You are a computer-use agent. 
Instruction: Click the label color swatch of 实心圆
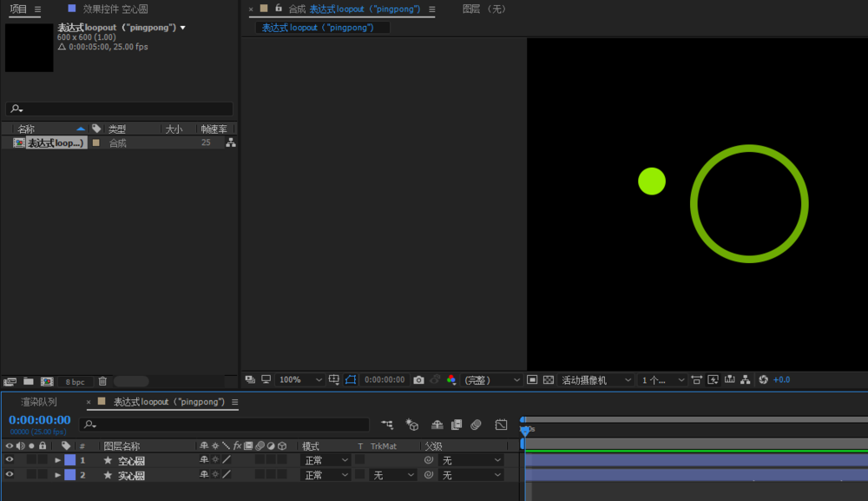(x=69, y=474)
